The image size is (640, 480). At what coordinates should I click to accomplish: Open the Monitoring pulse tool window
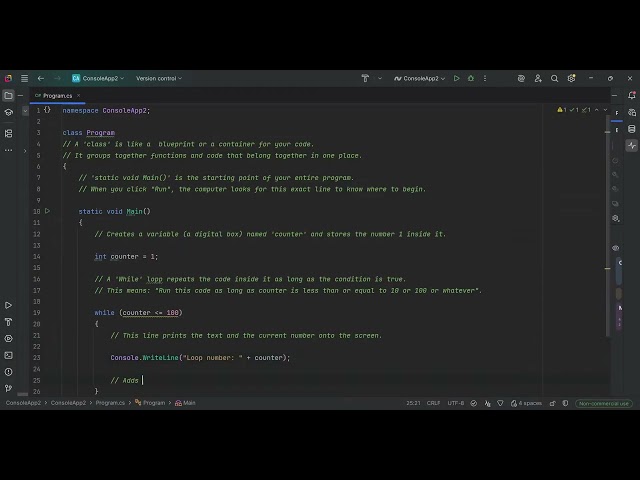(632, 146)
